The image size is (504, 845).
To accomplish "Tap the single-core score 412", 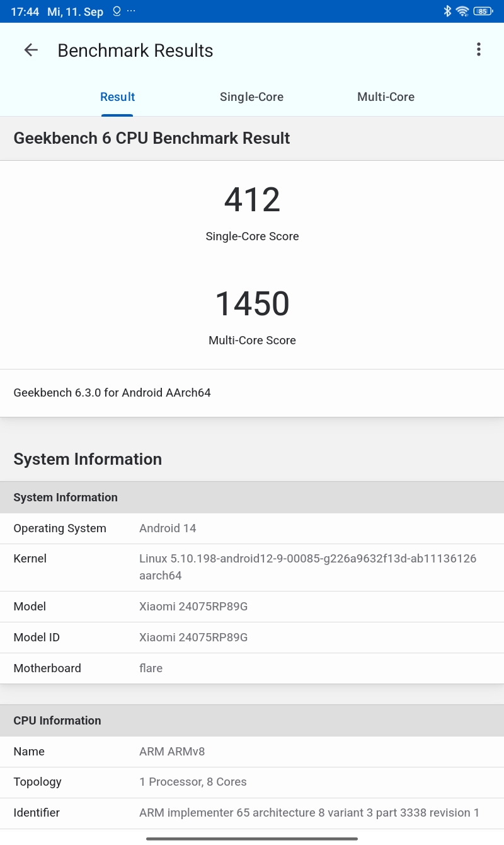I will point(252,199).
